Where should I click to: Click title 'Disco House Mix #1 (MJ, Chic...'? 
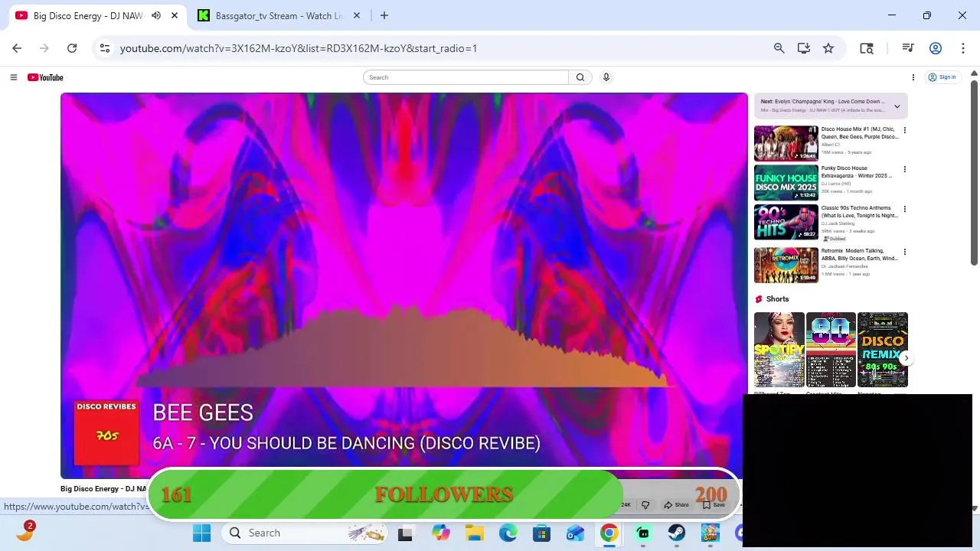tap(860, 133)
